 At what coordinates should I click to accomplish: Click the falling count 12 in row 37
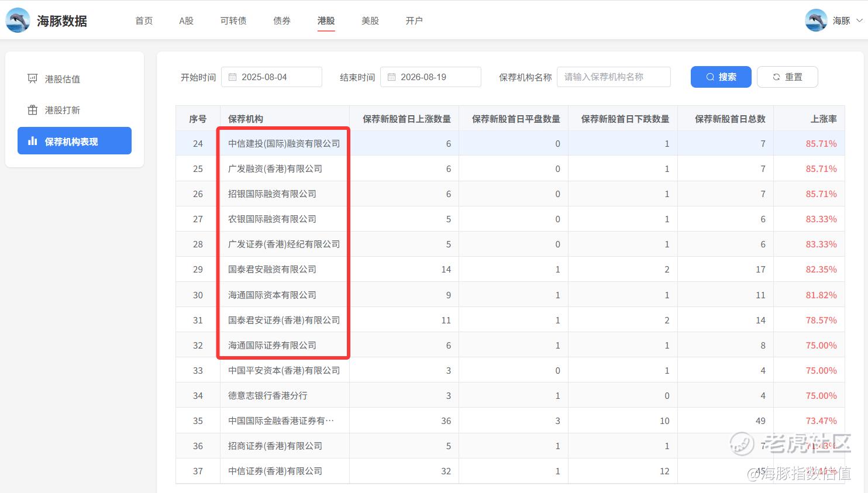coord(664,471)
